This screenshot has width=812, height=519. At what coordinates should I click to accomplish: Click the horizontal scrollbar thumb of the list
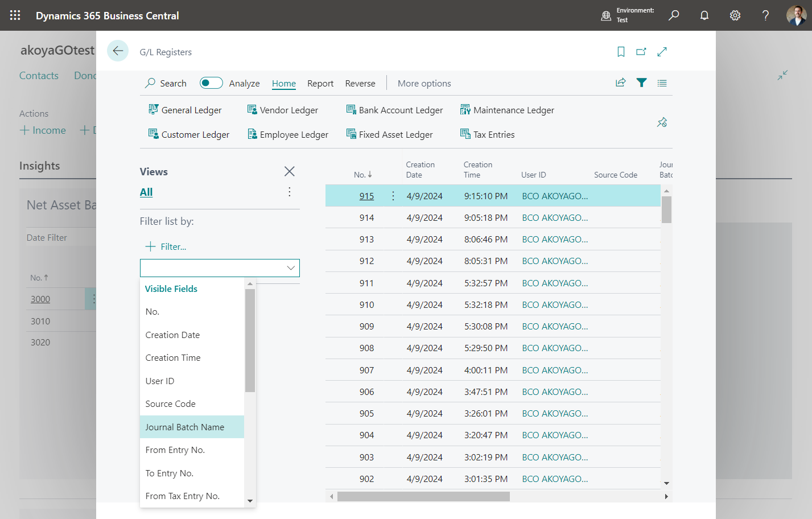pyautogui.click(x=423, y=496)
